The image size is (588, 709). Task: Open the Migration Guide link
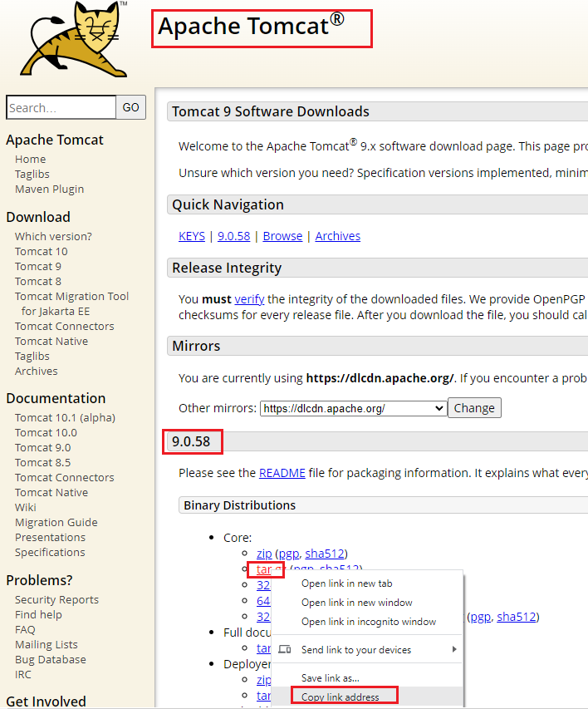coord(56,522)
